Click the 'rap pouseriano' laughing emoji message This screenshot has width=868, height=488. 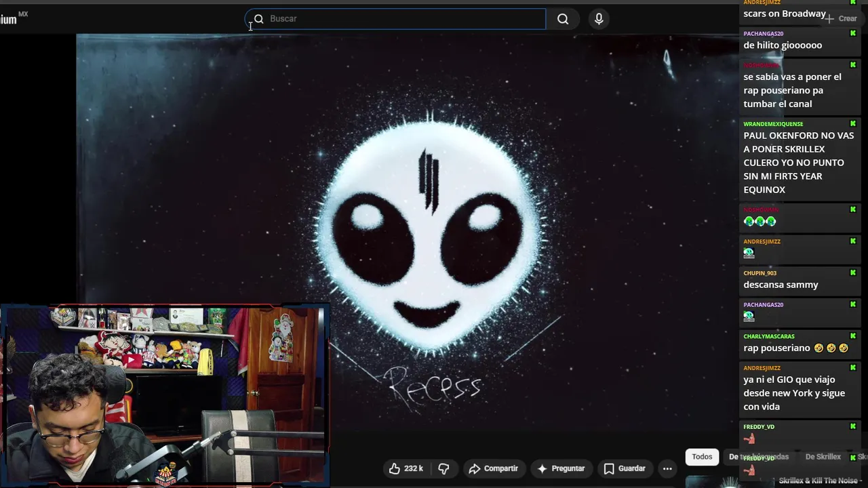pyautogui.click(x=796, y=348)
